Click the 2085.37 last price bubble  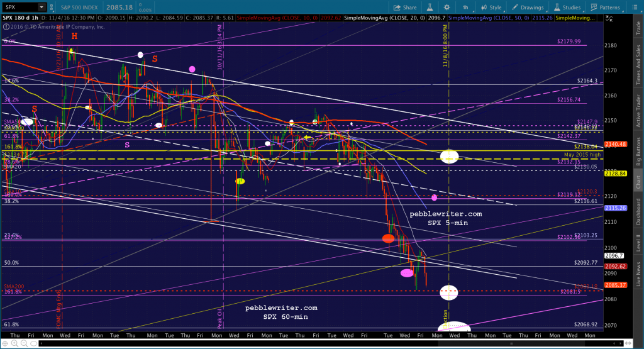pyautogui.click(x=615, y=285)
